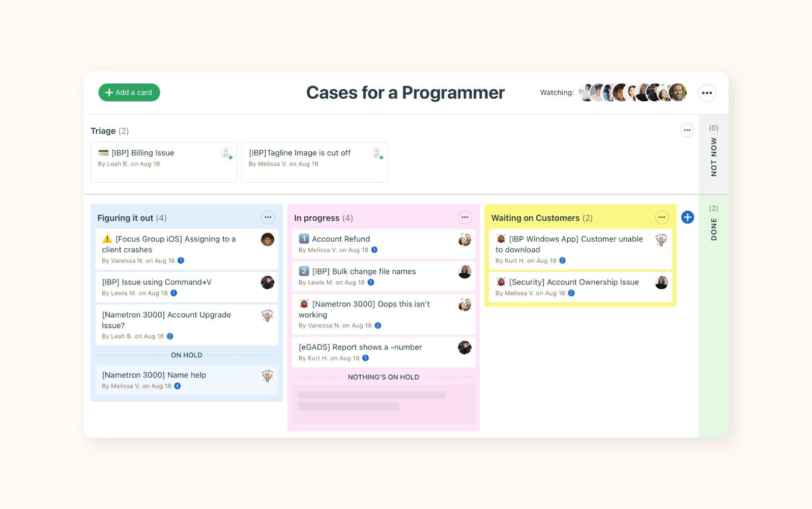812x509 pixels.
Task: Click "By Leah B. on Aug 18" under Billing Issue
Action: click(x=129, y=164)
